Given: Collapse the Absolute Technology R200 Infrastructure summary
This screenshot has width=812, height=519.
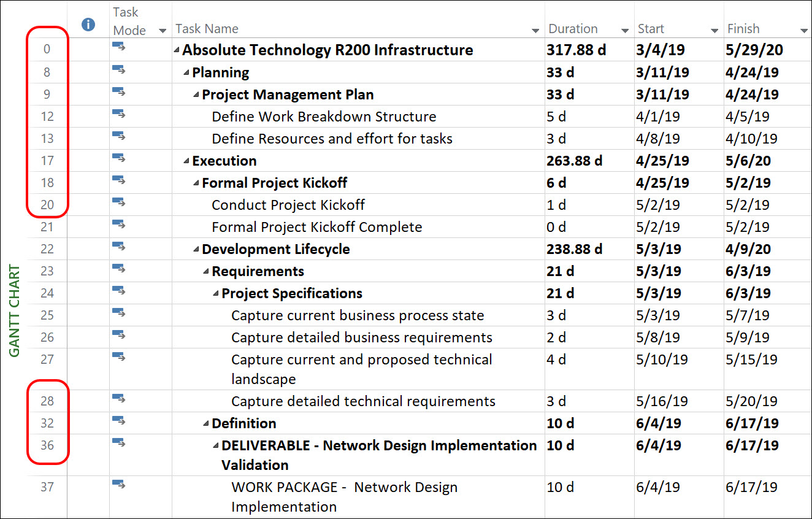Looking at the screenshot, I should click(x=177, y=51).
